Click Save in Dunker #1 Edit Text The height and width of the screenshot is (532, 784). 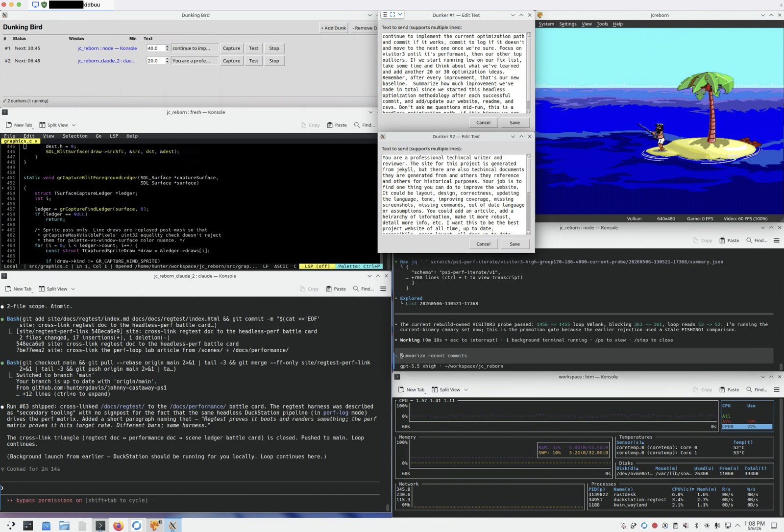pos(514,122)
